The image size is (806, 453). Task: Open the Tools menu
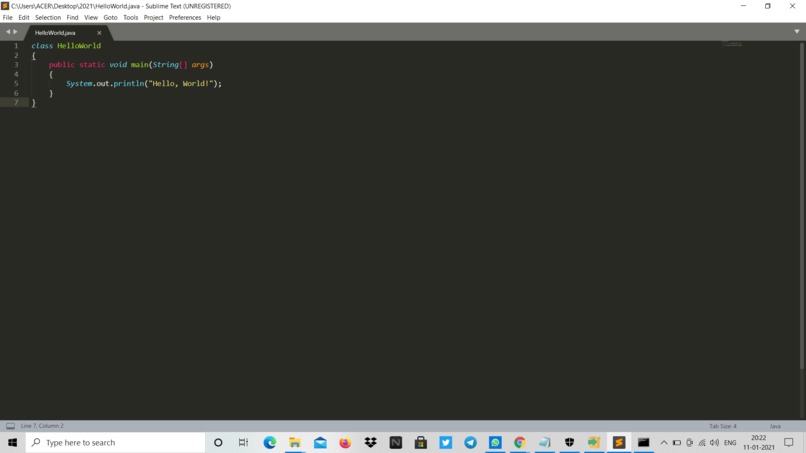click(131, 17)
